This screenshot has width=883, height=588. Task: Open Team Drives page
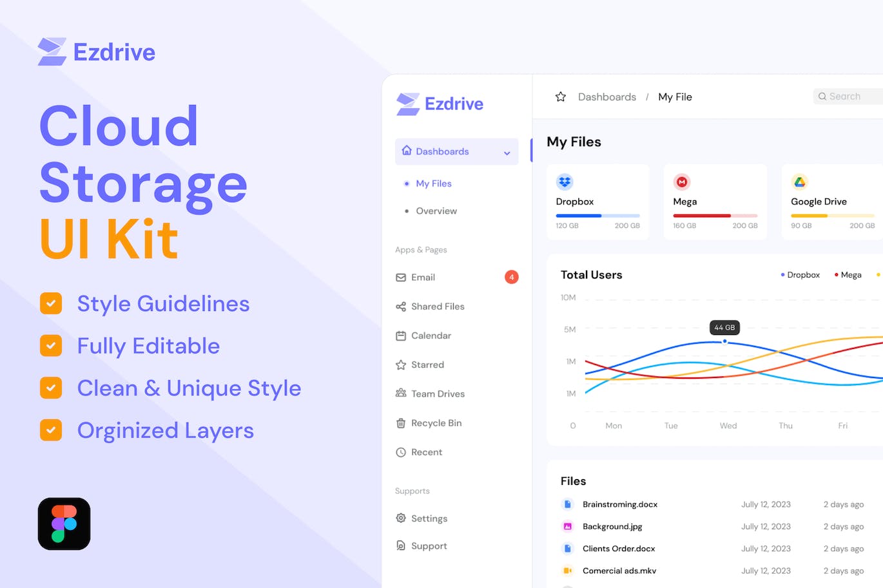click(x=438, y=394)
